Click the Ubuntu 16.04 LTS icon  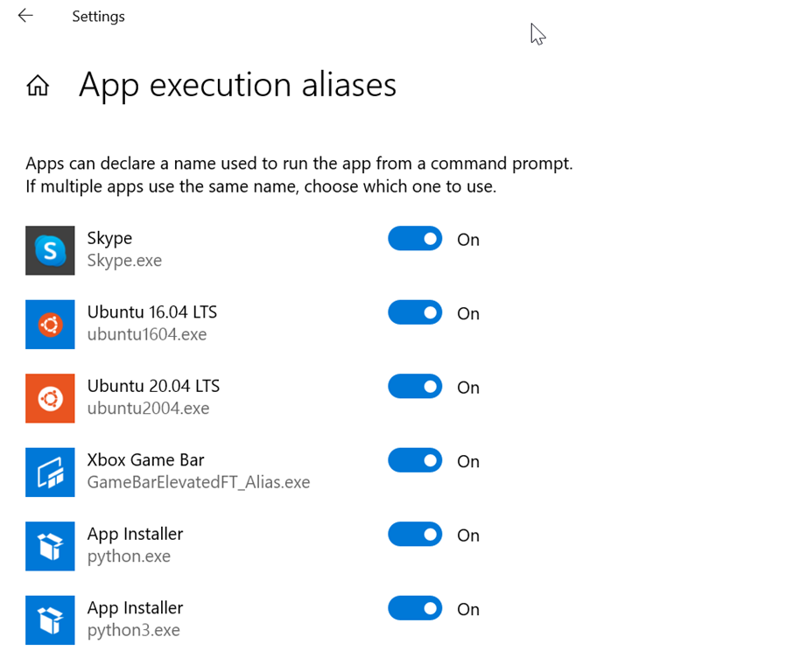click(50, 325)
